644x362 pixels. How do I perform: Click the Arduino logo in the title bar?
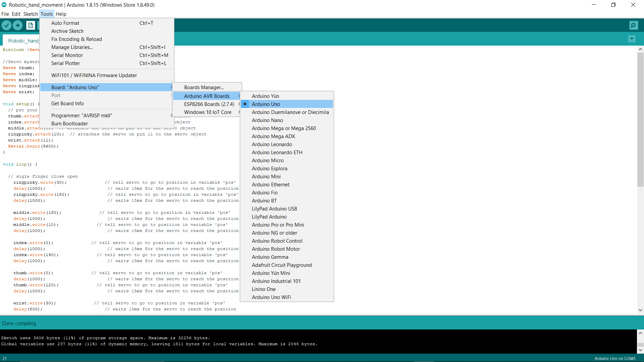[4, 5]
